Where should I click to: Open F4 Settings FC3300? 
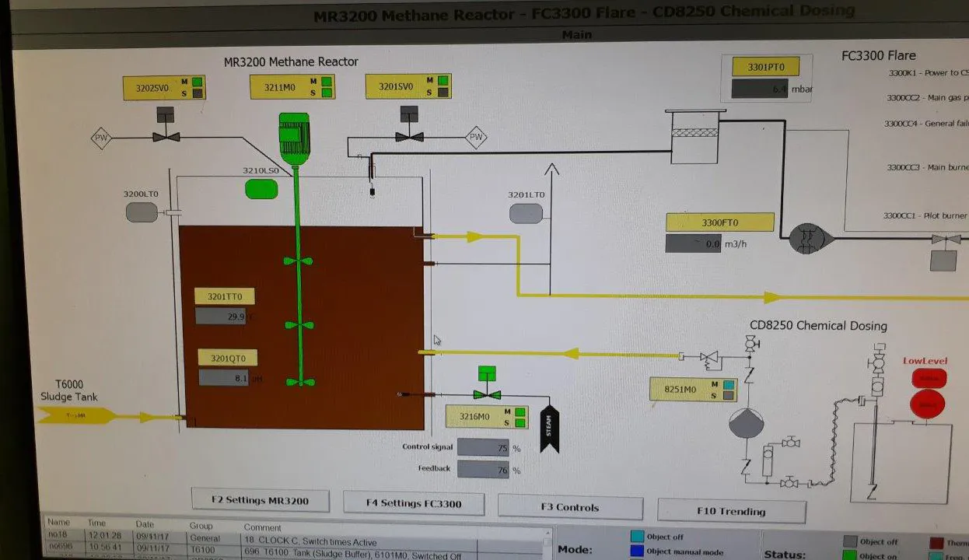[414, 503]
